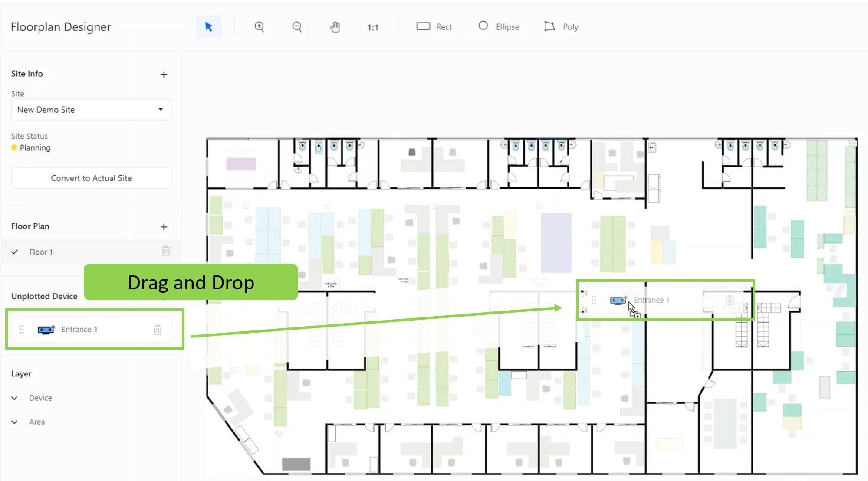
Task: Delete Floor 1 with trash icon
Action: (166, 251)
